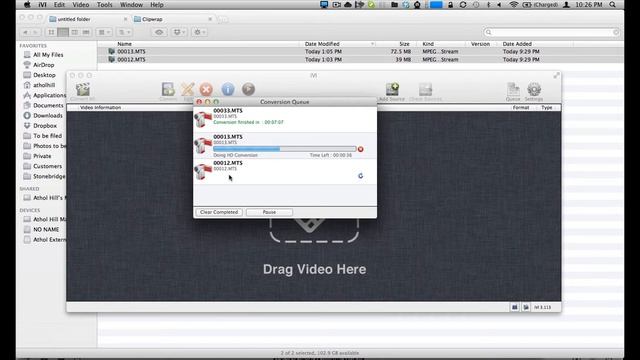Click the volume icon in menu bar
This screenshot has width=640, height=360.
click(500, 5)
